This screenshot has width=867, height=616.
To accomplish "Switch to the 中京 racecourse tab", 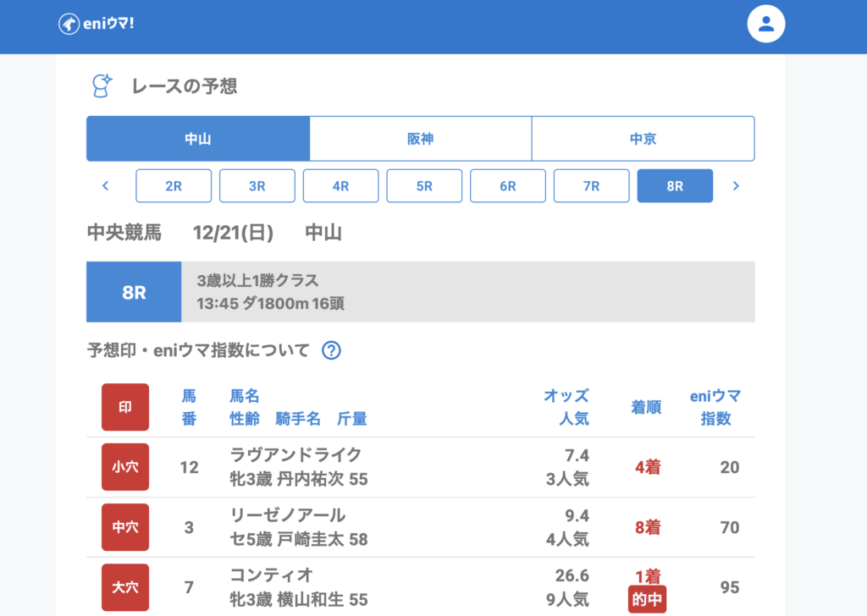I will (643, 139).
